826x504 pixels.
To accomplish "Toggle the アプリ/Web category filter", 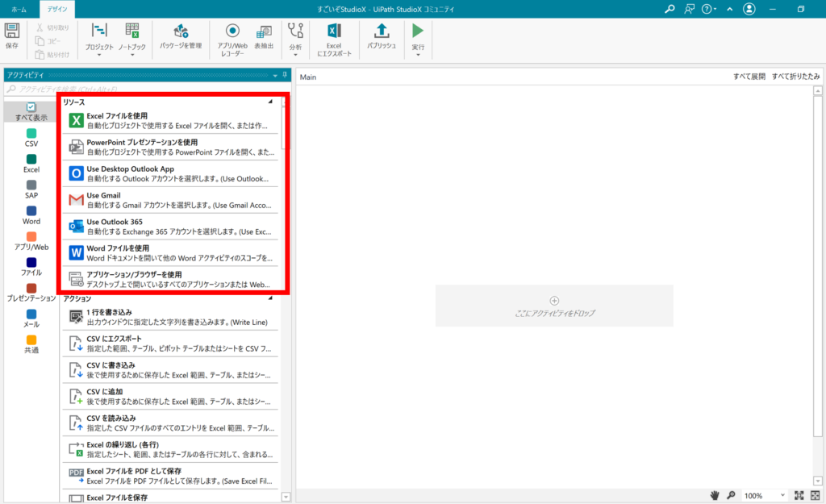I will (31, 240).
